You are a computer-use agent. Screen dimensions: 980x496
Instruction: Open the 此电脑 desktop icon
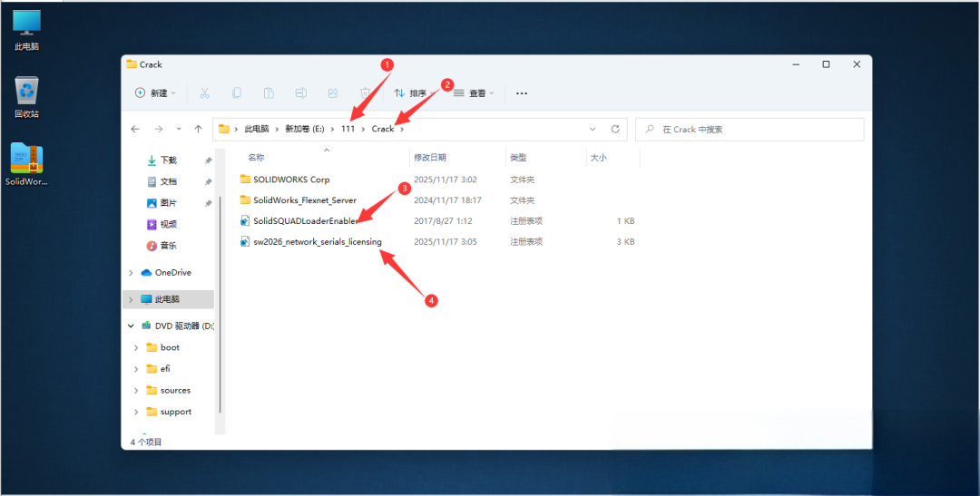click(x=27, y=30)
